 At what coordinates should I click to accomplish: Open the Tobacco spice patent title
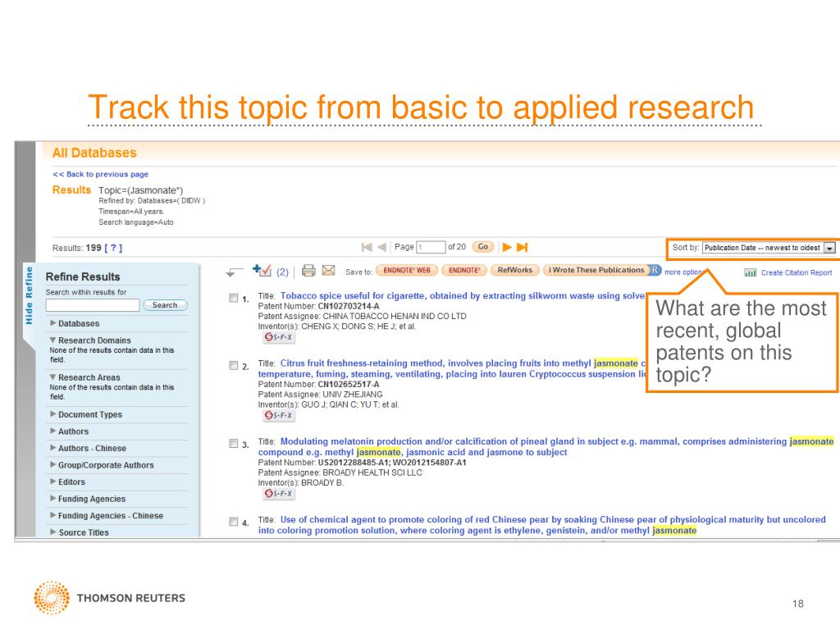(463, 295)
